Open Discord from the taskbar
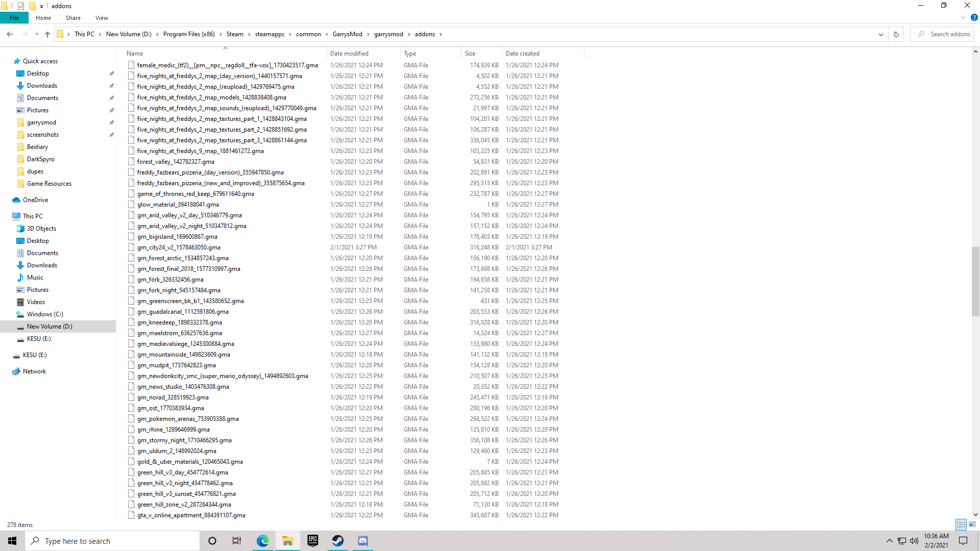The width and height of the screenshot is (980, 551). pyautogui.click(x=363, y=541)
